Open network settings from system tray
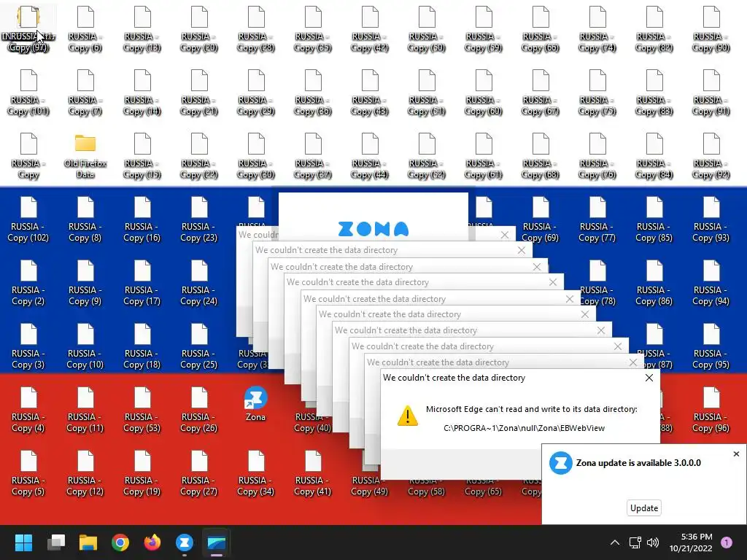 tap(635, 542)
